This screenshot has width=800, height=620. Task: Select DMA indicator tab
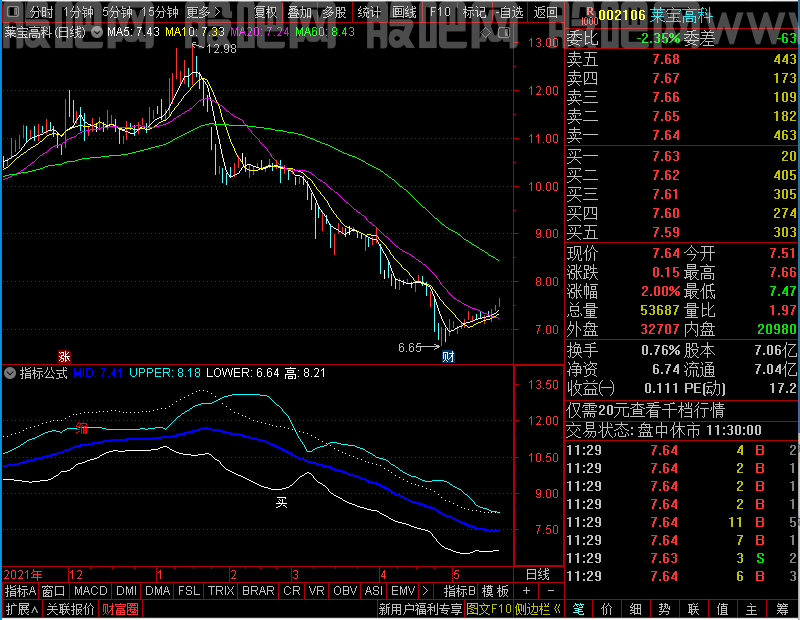[158, 591]
